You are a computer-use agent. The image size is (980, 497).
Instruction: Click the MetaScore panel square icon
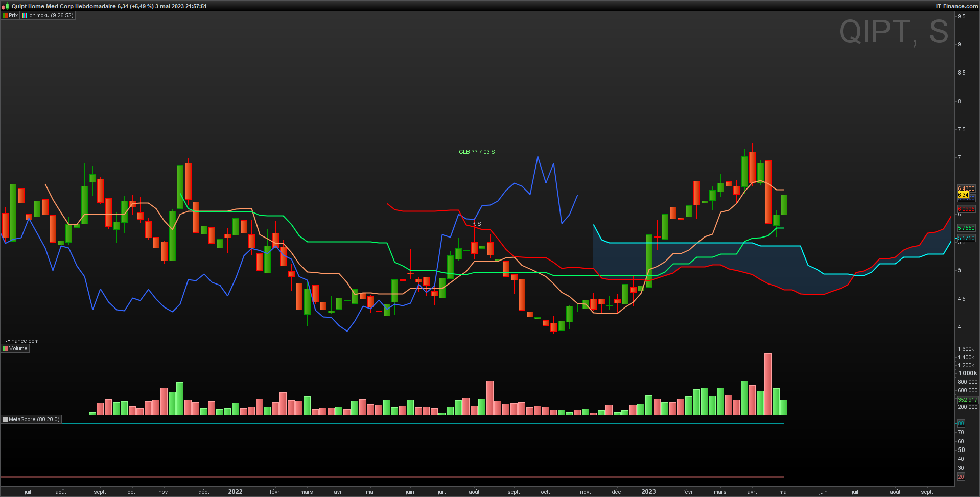5,419
